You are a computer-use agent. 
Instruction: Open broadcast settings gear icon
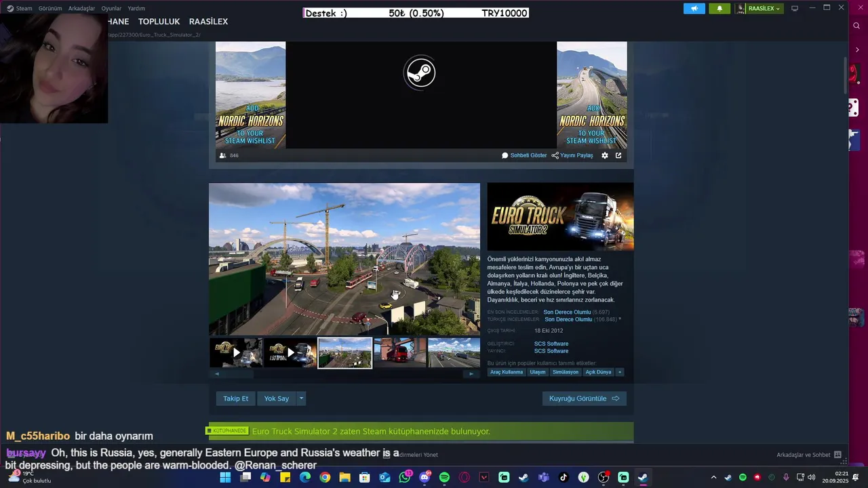coord(605,155)
